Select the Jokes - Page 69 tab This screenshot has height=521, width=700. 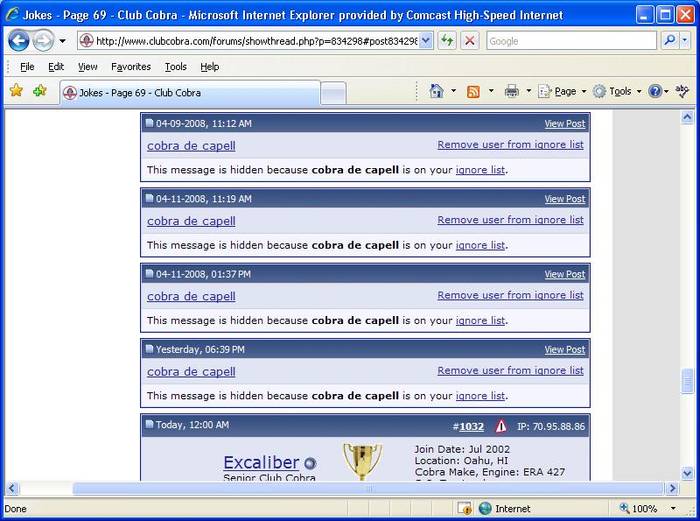click(x=190, y=93)
